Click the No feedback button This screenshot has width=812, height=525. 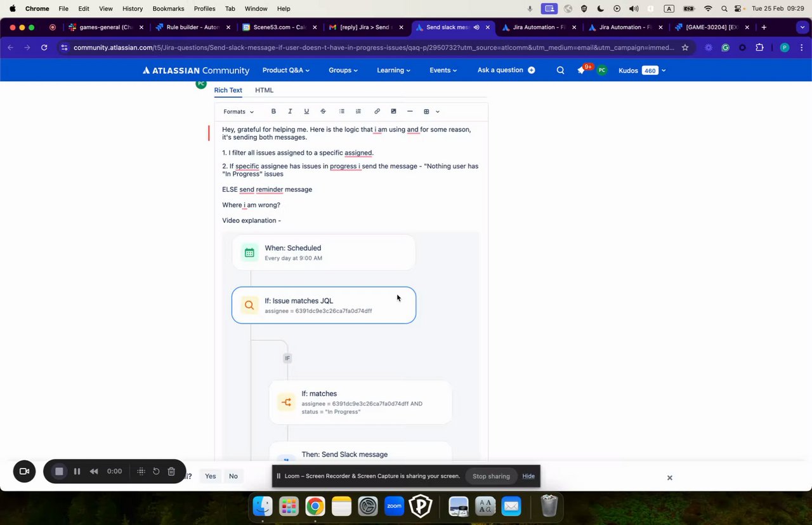(233, 476)
